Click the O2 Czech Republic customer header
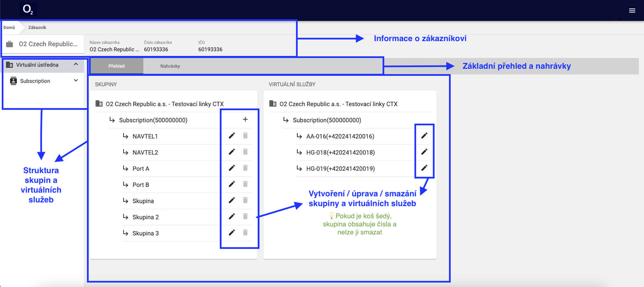The image size is (644, 287). point(47,44)
